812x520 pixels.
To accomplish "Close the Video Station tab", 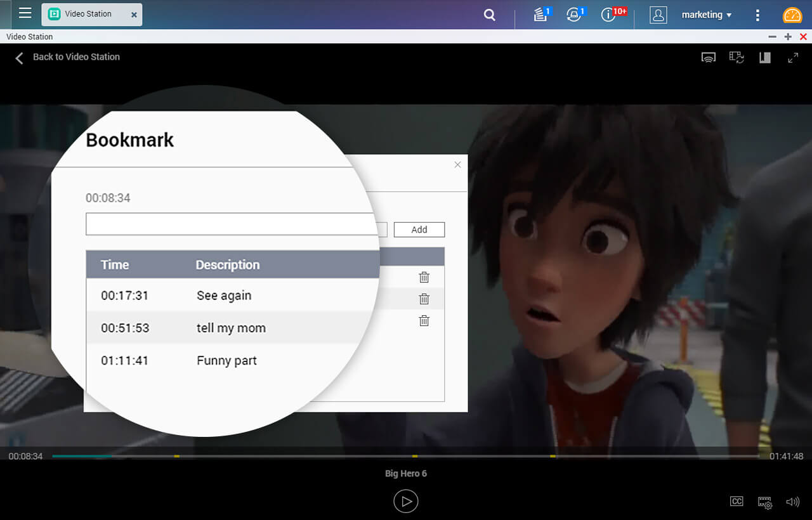I will [133, 15].
